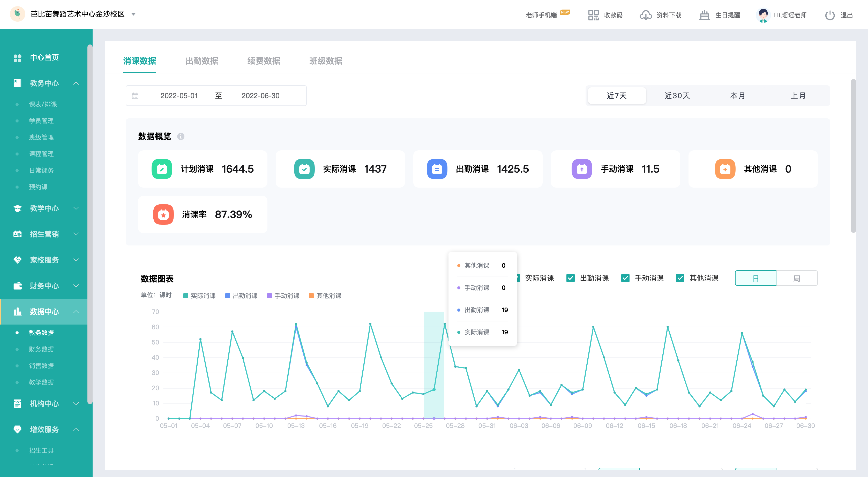Switch to the 出勤数据 tab
Screen dimensions: 868x477
pos(201,61)
